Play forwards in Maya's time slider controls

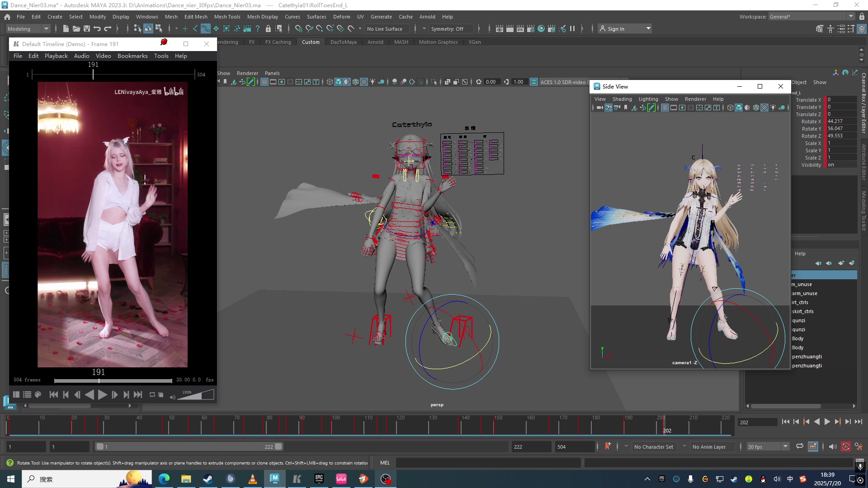coord(827,422)
